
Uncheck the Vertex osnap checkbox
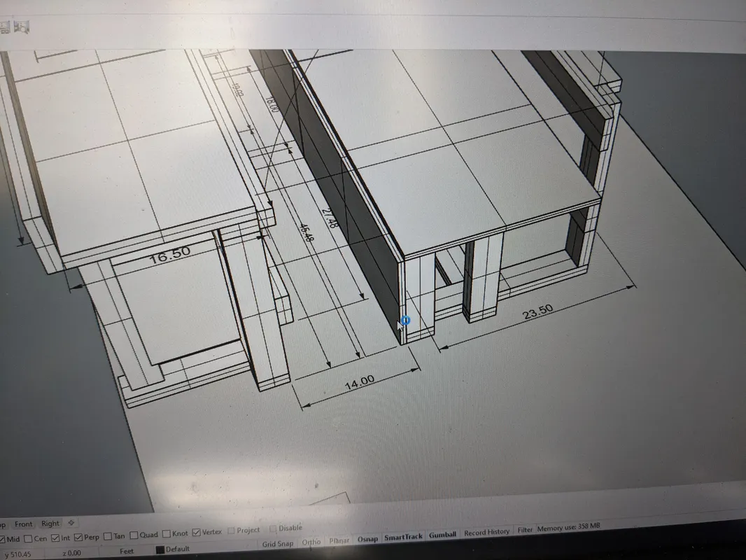tap(195, 533)
